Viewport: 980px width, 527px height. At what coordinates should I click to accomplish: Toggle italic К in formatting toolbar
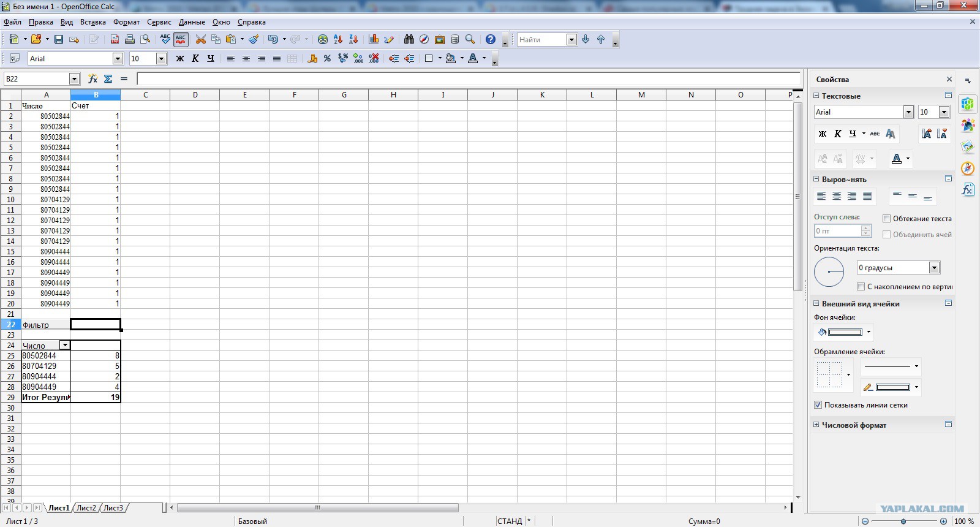(195, 58)
